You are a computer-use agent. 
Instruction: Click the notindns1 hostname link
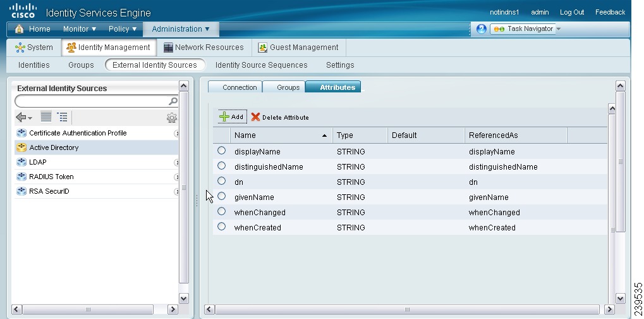[504, 12]
